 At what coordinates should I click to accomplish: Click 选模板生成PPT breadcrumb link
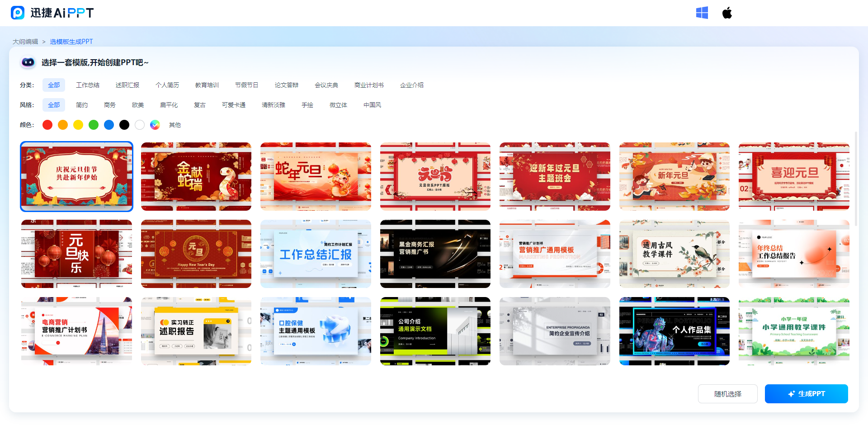pos(71,42)
